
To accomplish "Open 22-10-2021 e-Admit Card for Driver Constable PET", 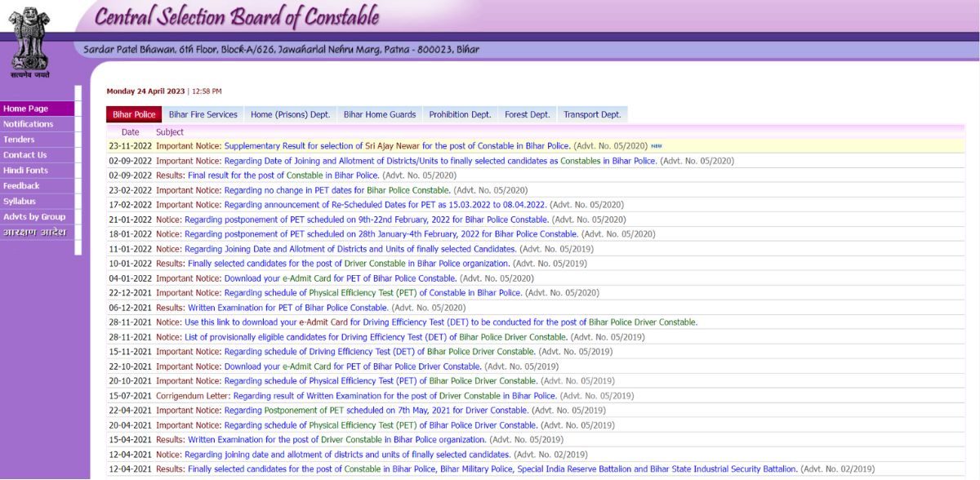I will click(x=353, y=367).
